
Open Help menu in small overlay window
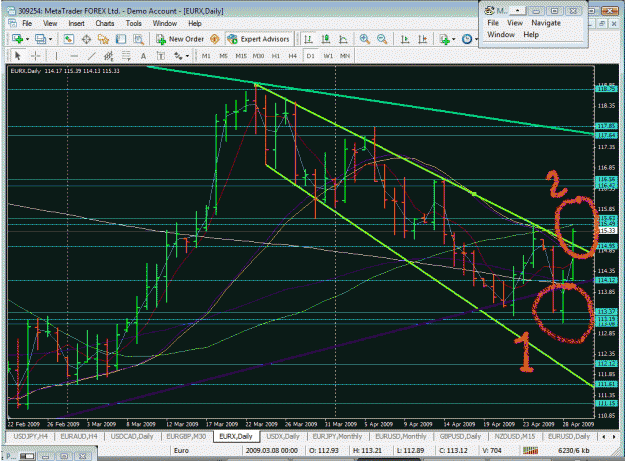pos(531,35)
